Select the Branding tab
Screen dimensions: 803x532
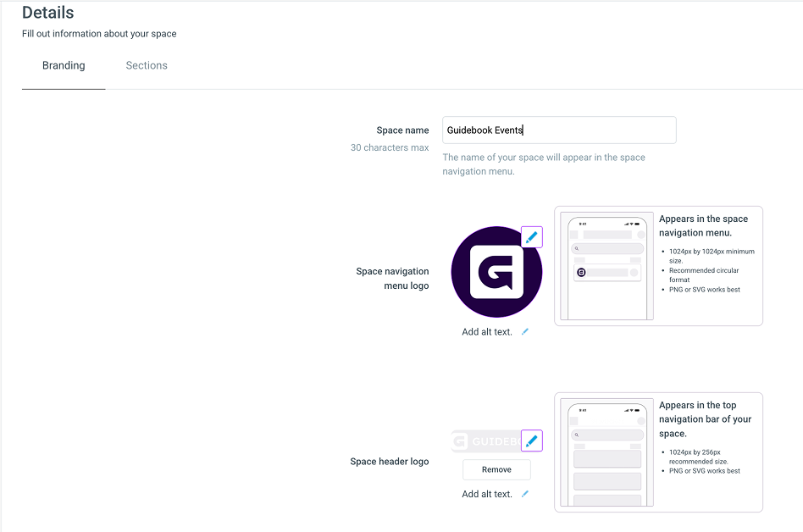point(64,65)
